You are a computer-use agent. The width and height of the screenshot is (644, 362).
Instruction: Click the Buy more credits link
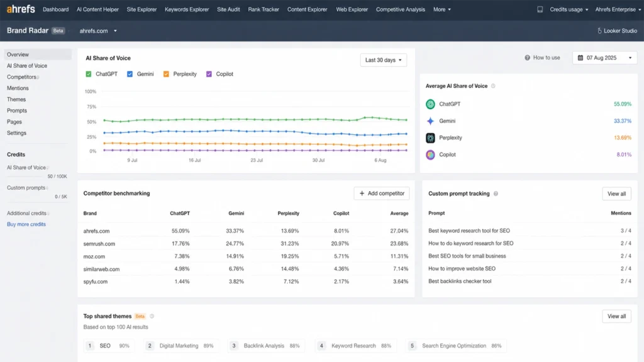(x=26, y=224)
